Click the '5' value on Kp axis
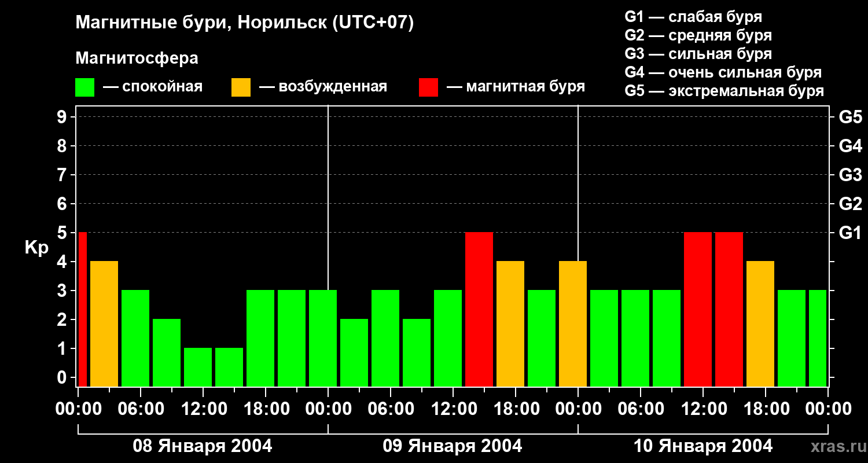Viewport: 868px width, 463px height. (x=63, y=233)
